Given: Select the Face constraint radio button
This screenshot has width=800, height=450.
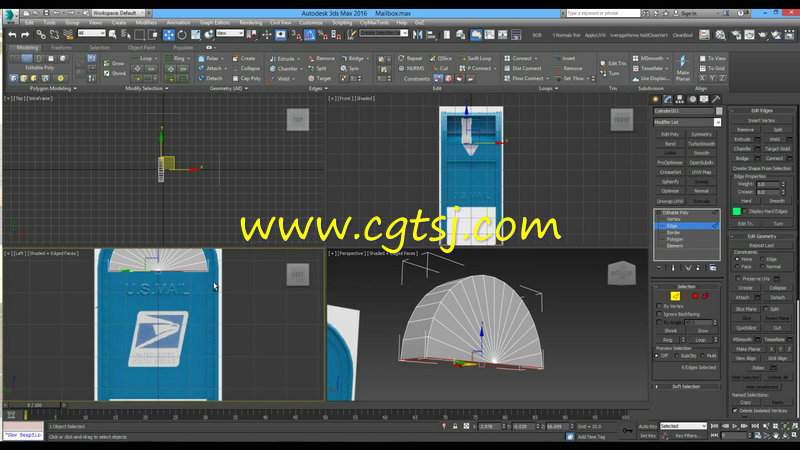Looking at the screenshot, I should point(737,266).
